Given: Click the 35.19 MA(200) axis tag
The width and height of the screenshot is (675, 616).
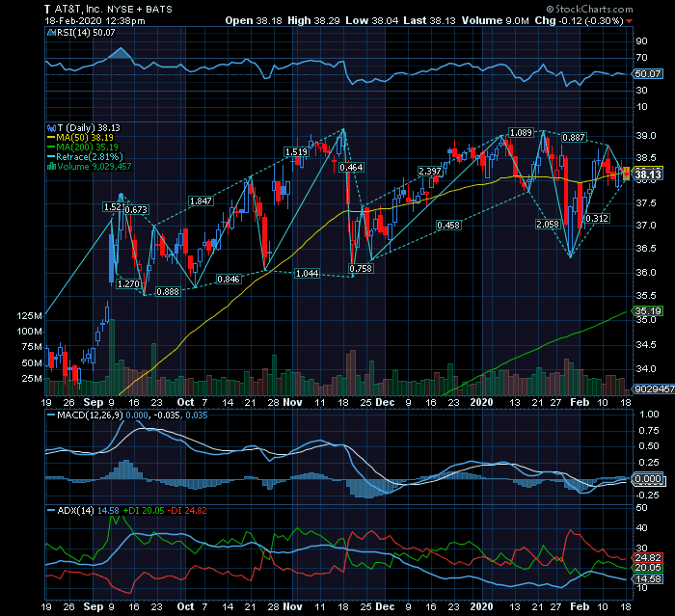Looking at the screenshot, I should pyautogui.click(x=648, y=311).
